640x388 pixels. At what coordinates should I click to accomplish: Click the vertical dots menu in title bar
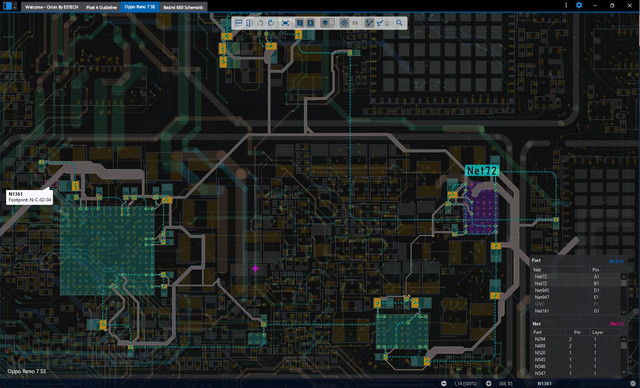[566, 5]
